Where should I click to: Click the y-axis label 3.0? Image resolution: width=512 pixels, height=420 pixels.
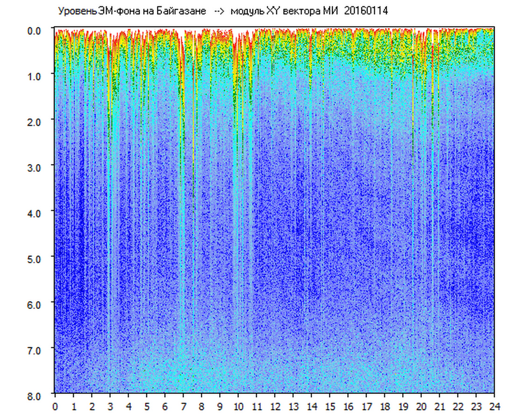[x=36, y=167]
